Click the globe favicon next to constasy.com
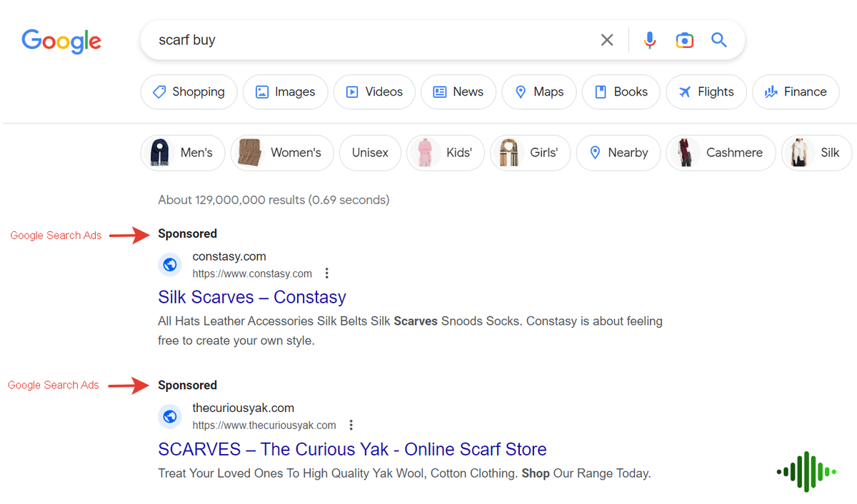Image resolution: width=857 pixels, height=504 pixels. click(x=170, y=264)
